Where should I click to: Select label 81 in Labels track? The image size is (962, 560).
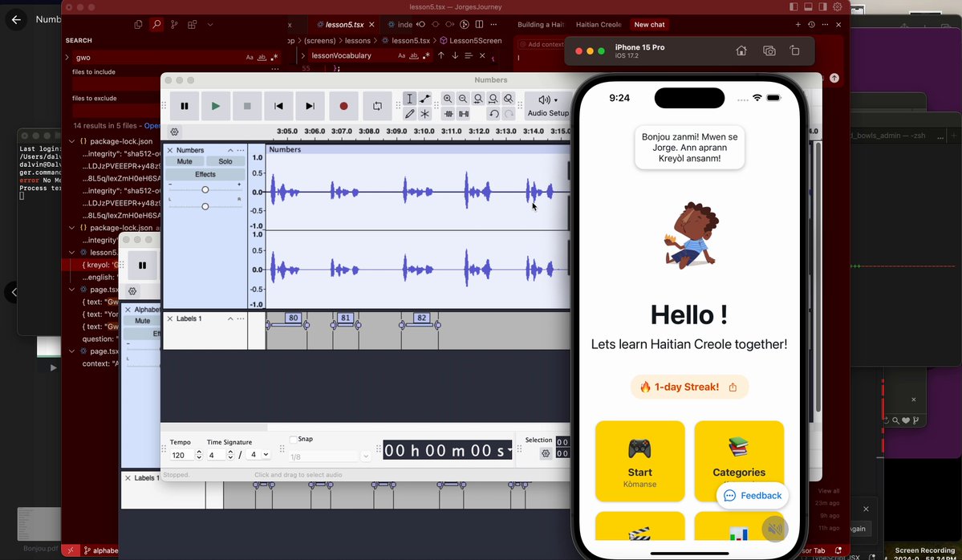point(346,318)
